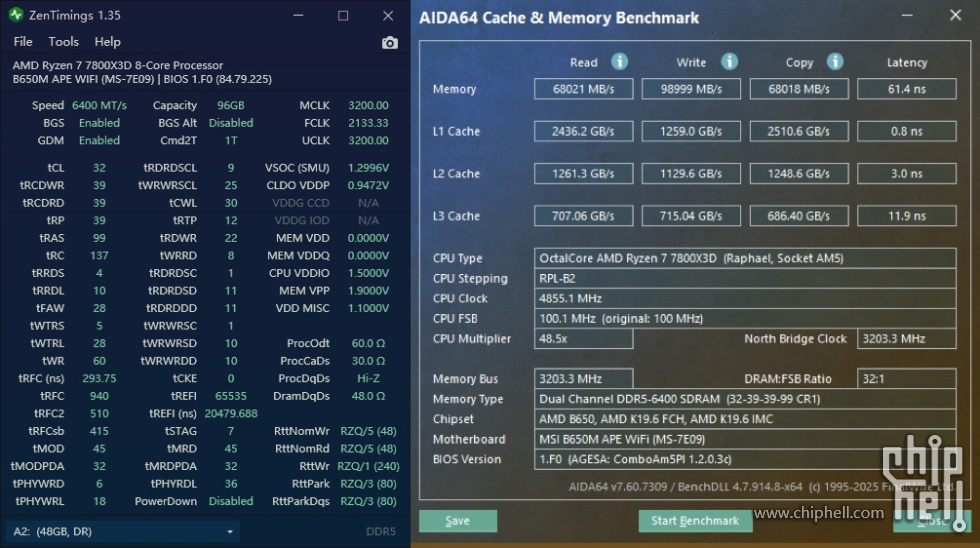Click the tREFI value 65535
980x548 pixels.
[x=231, y=396]
